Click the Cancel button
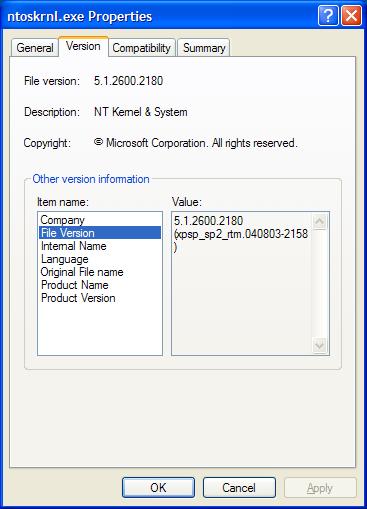The image size is (367, 509). point(239,488)
